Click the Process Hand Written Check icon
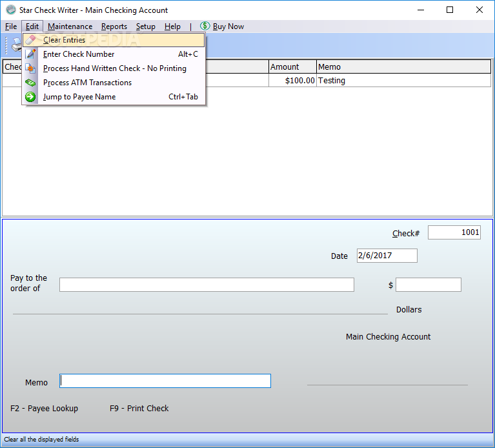Screen dimensions: 495x448 click(x=30, y=68)
